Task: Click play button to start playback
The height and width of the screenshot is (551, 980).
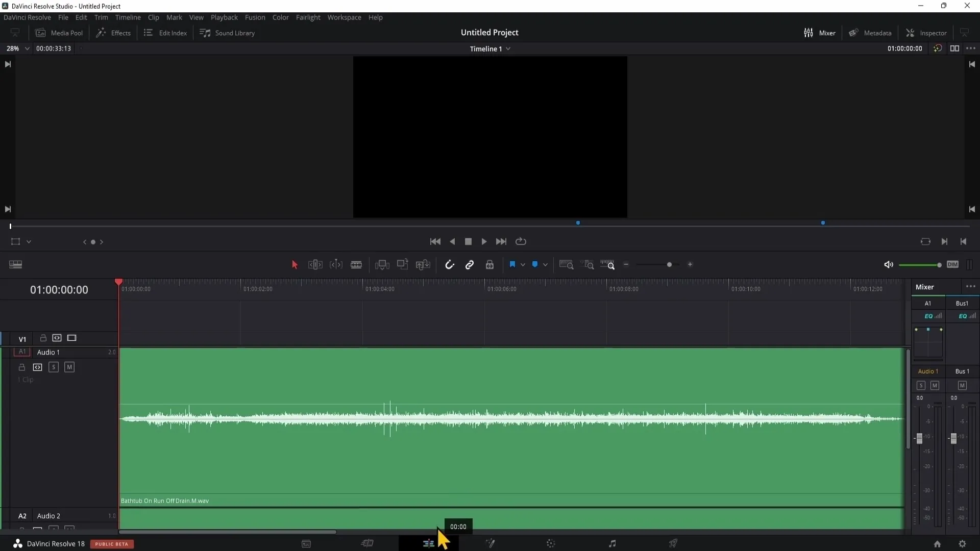Action: (484, 241)
